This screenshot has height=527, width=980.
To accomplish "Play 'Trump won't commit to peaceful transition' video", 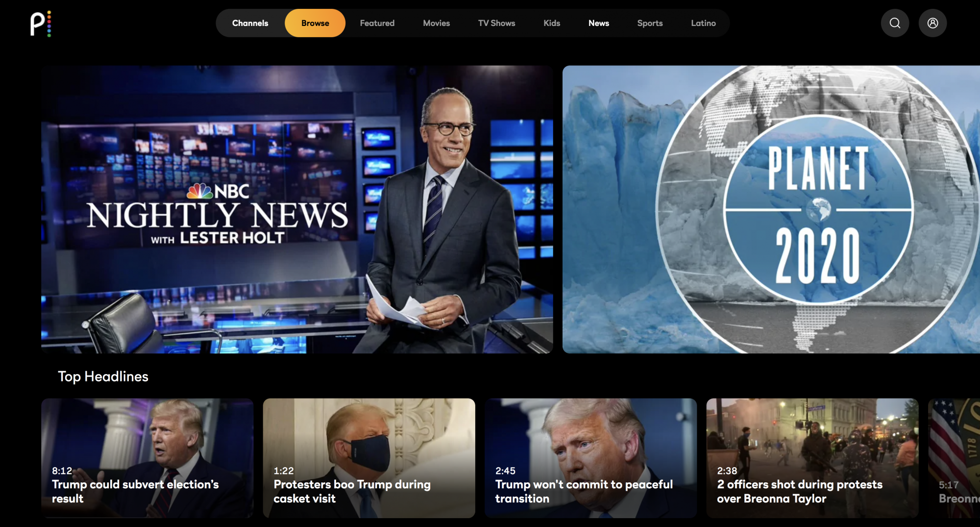I will [590, 458].
